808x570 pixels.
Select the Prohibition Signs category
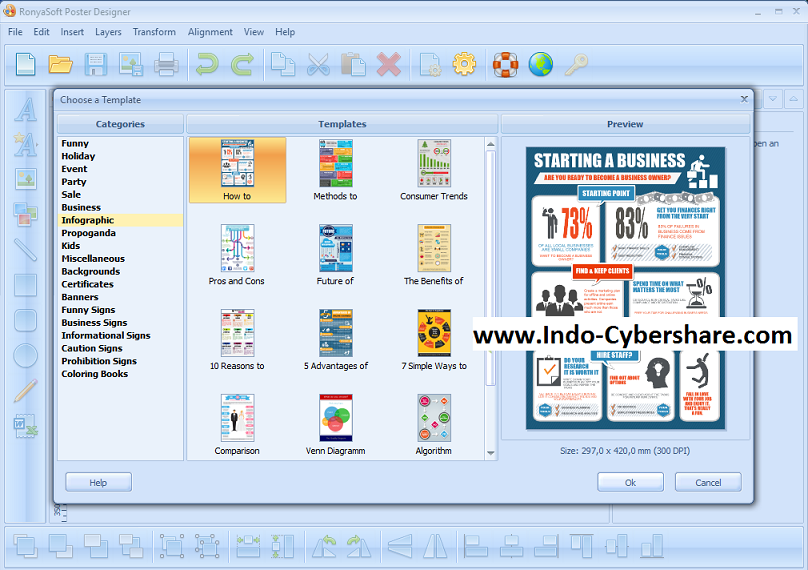click(x=99, y=361)
